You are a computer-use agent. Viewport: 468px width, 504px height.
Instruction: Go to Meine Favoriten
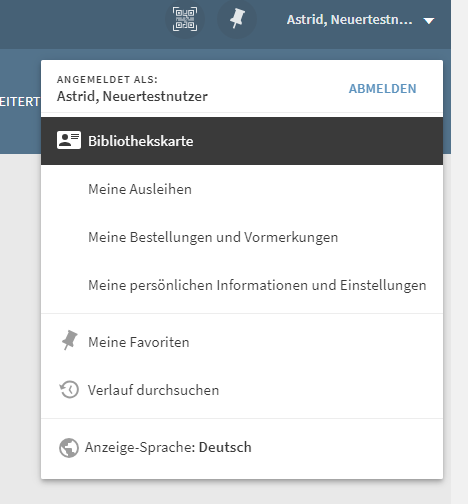[242, 342]
